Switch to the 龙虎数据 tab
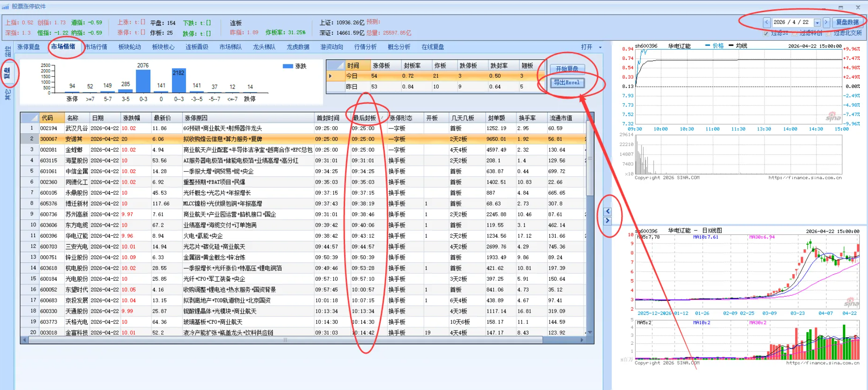The image size is (868, 390). [x=298, y=47]
